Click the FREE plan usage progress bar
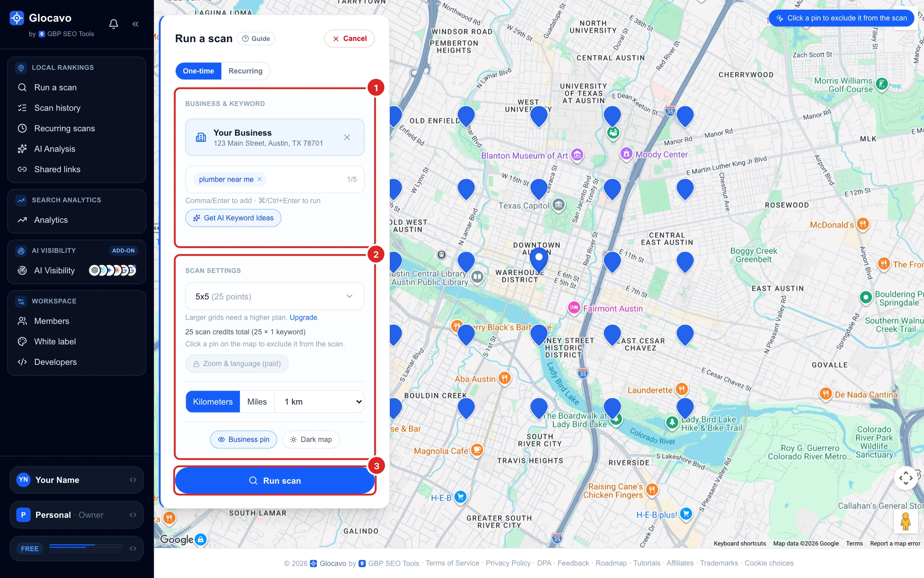The width and height of the screenshot is (924, 578). point(86,546)
